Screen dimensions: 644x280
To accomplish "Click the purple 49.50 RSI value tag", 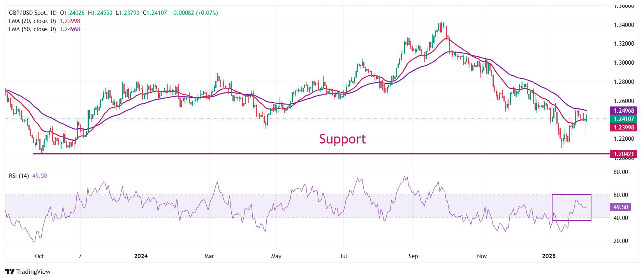I will pos(620,207).
